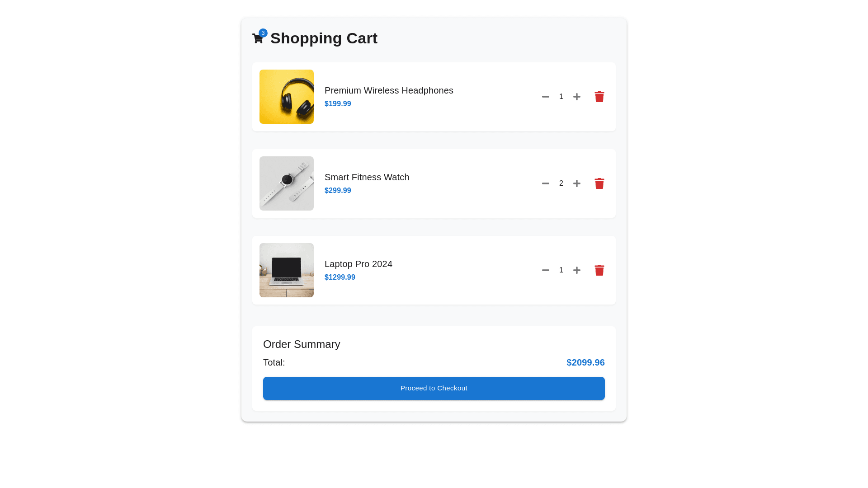Decrease Premium Wireless Headphones quantity
Image resolution: width=868 pixels, height=488 pixels.
(546, 97)
